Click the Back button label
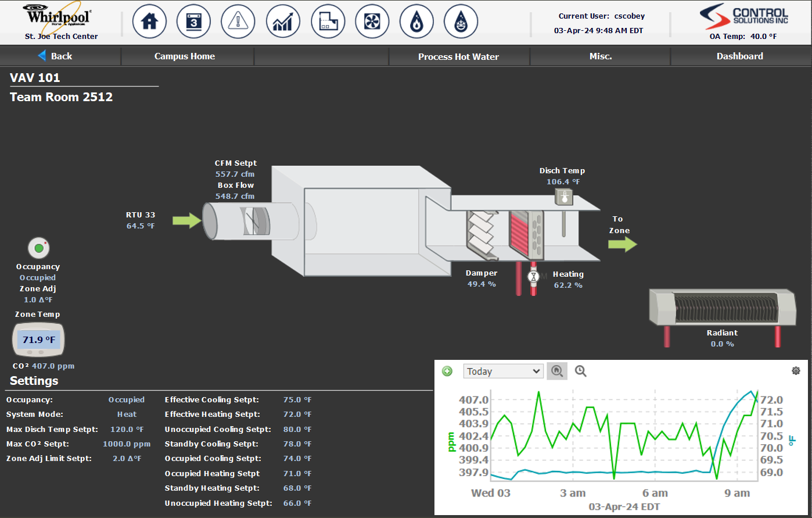The image size is (812, 518). click(62, 56)
